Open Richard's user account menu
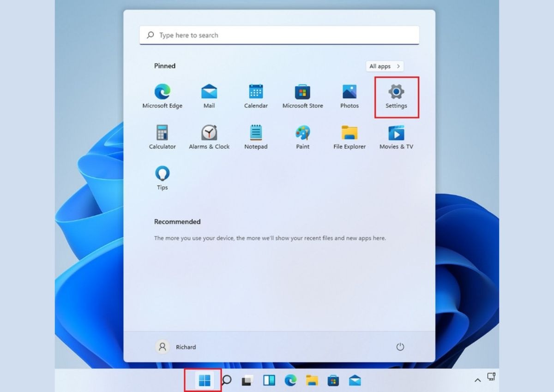This screenshot has width=554, height=392. [176, 347]
